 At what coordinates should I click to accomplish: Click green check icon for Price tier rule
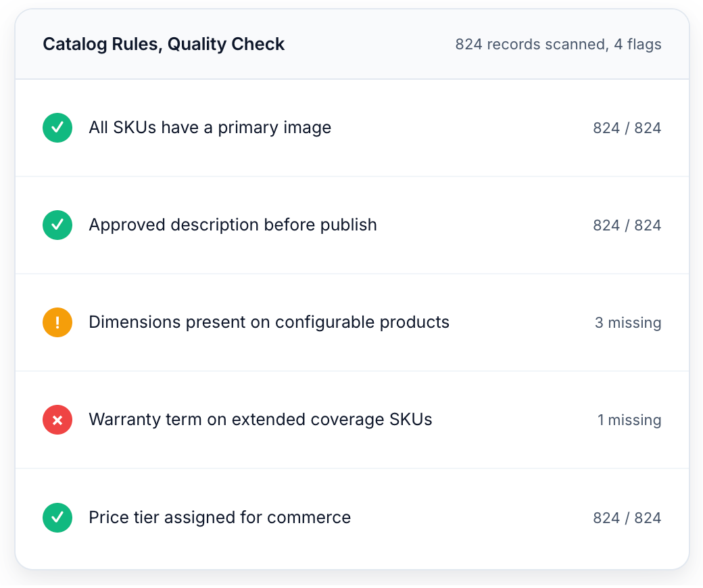(57, 518)
